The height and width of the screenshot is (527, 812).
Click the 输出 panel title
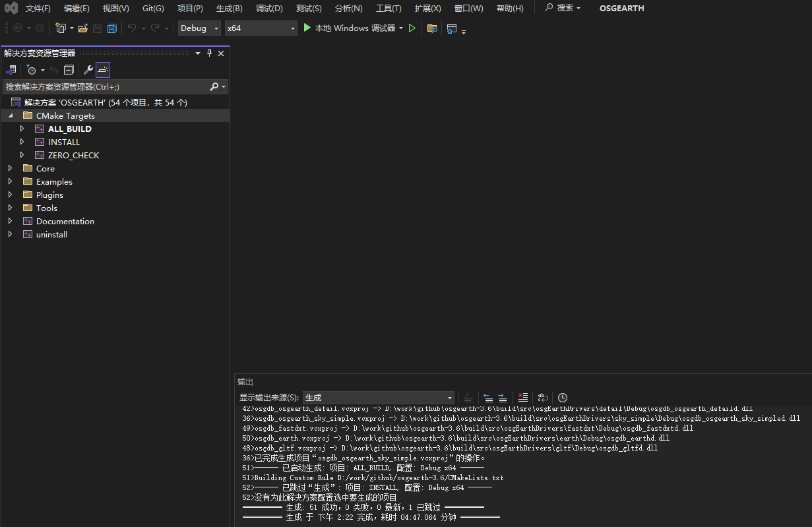[x=245, y=382]
